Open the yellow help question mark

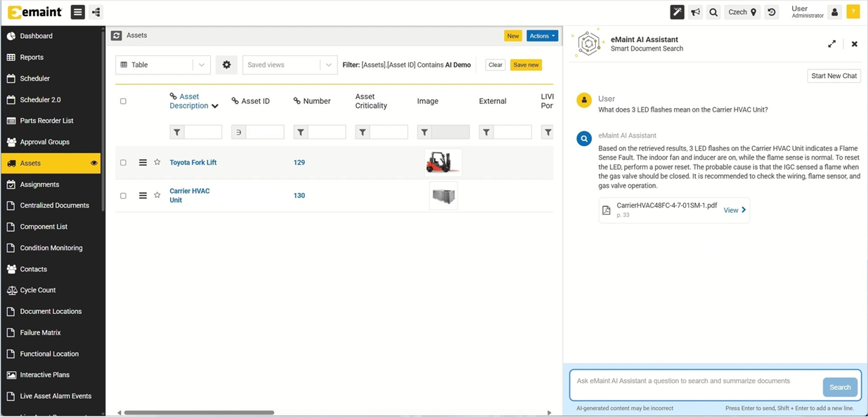(853, 12)
